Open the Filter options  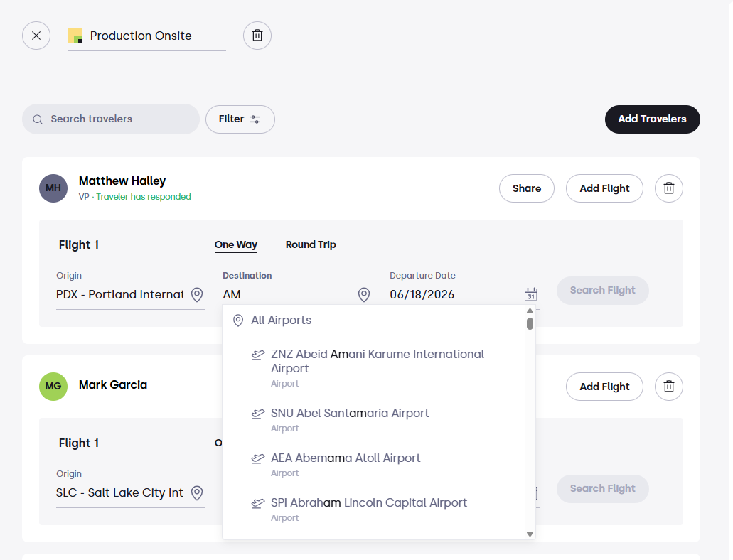pos(240,119)
